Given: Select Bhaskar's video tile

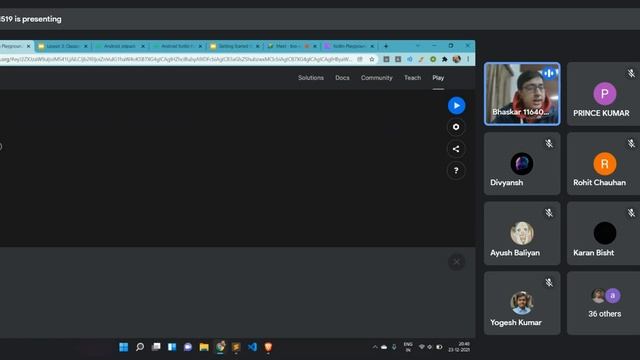Looking at the screenshot, I should click(x=522, y=94).
